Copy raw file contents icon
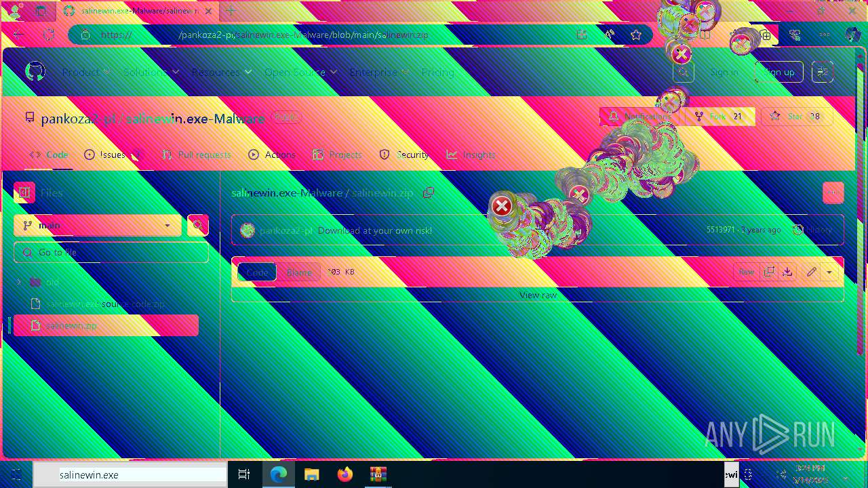The width and height of the screenshot is (868, 488). 769,272
